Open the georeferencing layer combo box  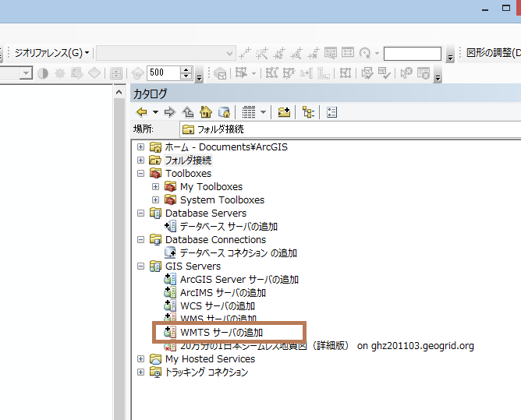tap(166, 53)
